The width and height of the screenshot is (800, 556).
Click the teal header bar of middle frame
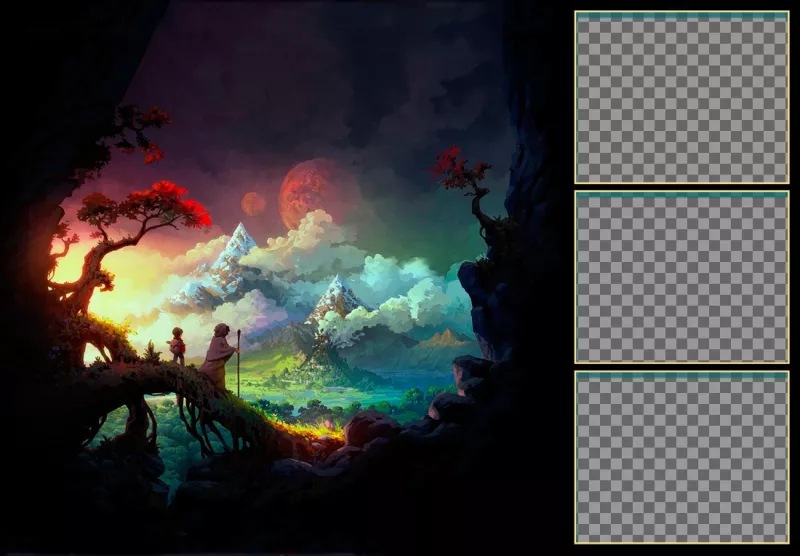click(x=682, y=196)
